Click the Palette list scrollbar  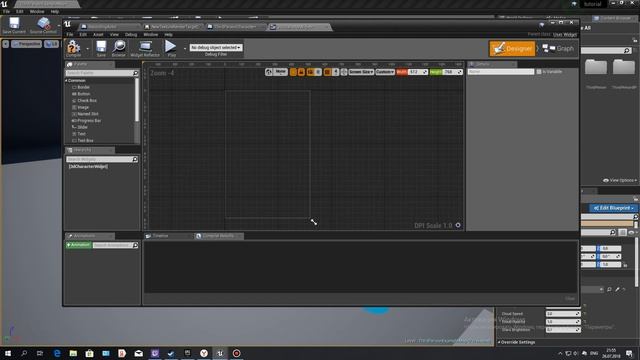click(137, 100)
